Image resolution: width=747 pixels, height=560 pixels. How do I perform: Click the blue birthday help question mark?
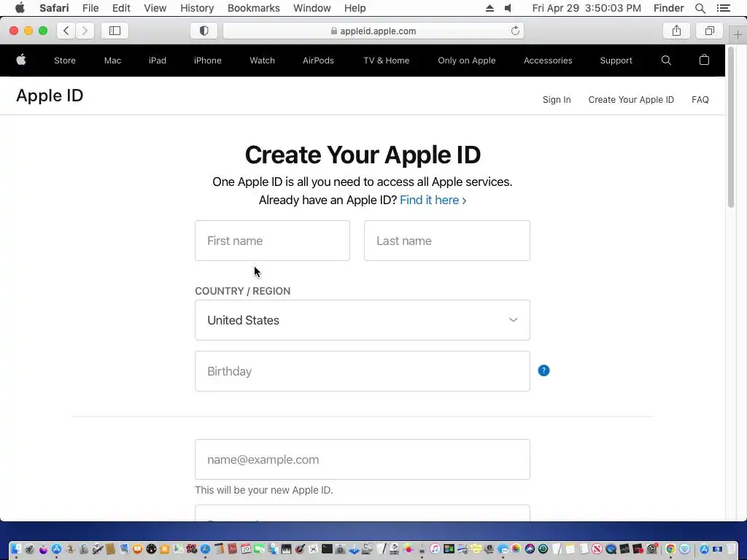click(x=543, y=370)
